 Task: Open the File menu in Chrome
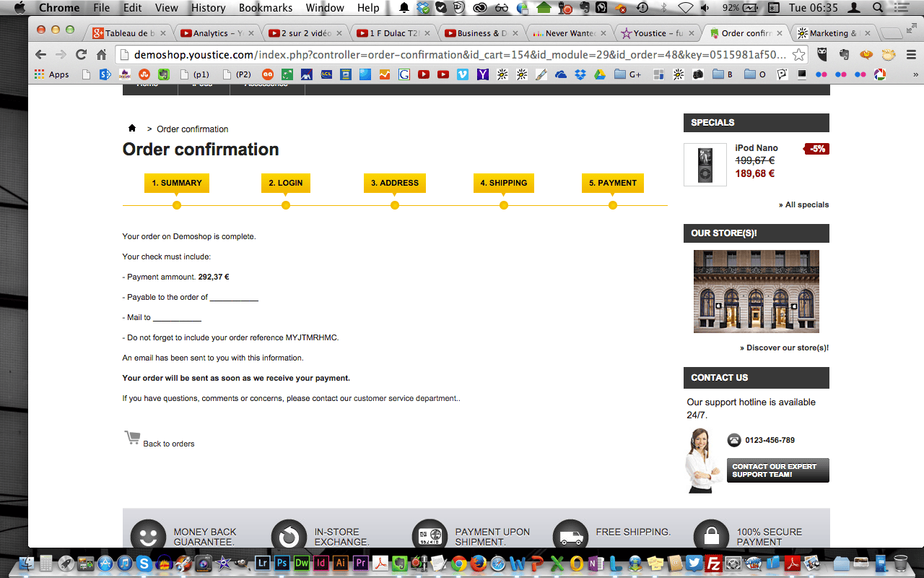coord(102,8)
